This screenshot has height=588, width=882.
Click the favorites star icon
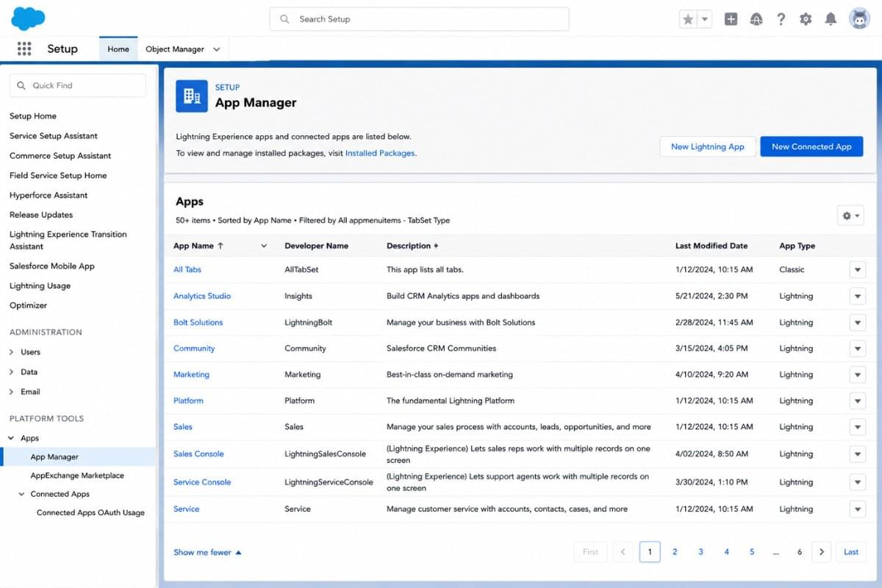point(688,20)
